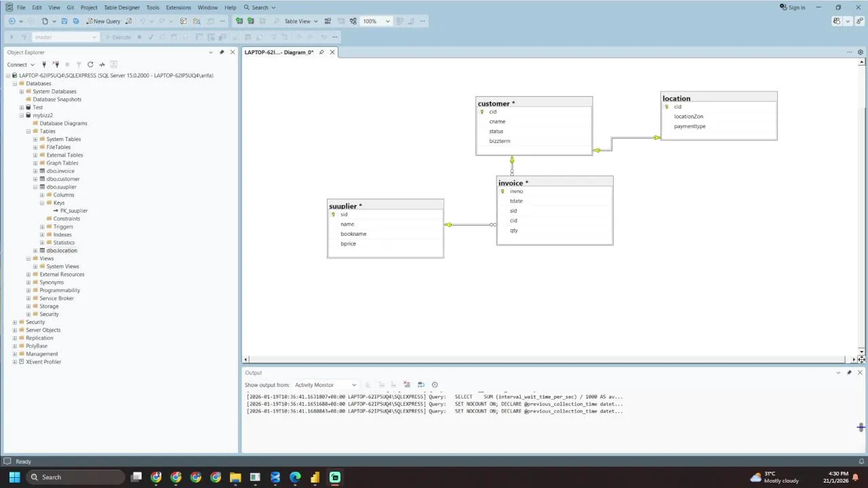Click the feedback icon in the top-right toolbar
The height and width of the screenshot is (488, 868).
point(861,21)
